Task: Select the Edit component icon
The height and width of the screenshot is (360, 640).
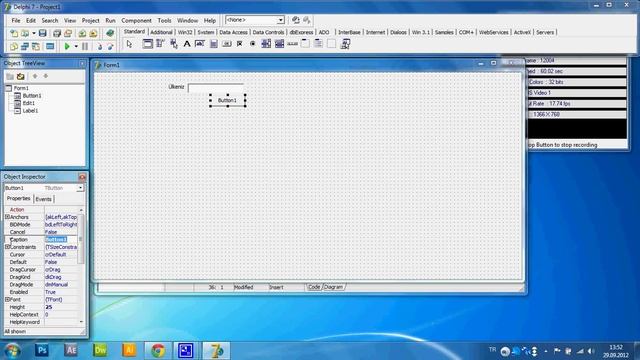Action: 200,44
